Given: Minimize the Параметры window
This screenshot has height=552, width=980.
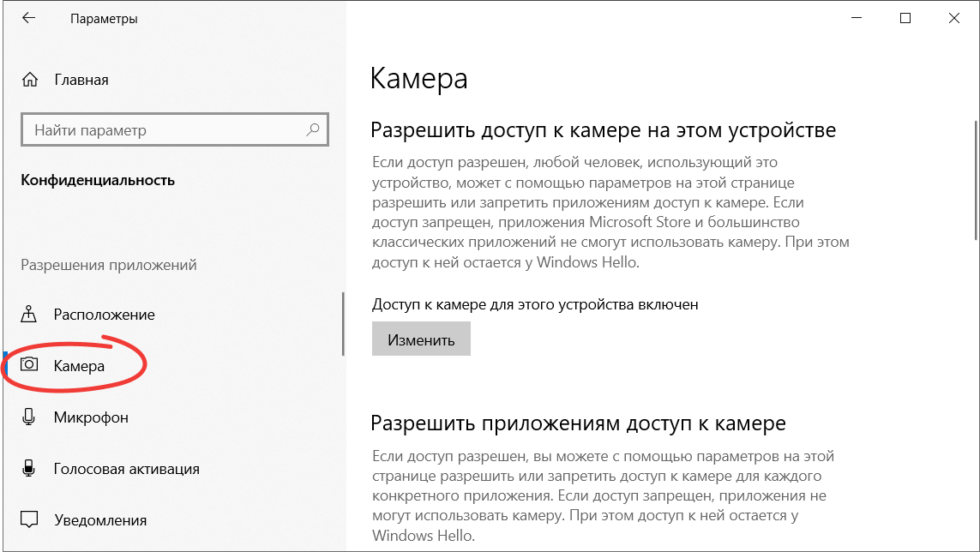Looking at the screenshot, I should pyautogui.click(x=858, y=18).
